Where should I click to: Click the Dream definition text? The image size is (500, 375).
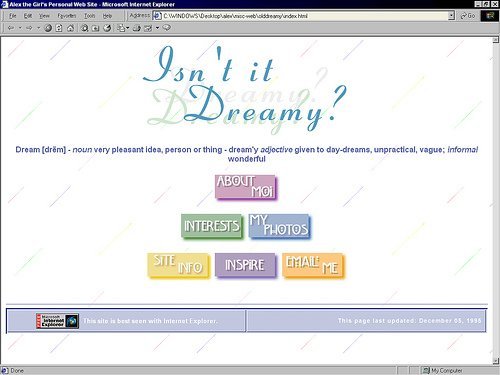pos(247,154)
